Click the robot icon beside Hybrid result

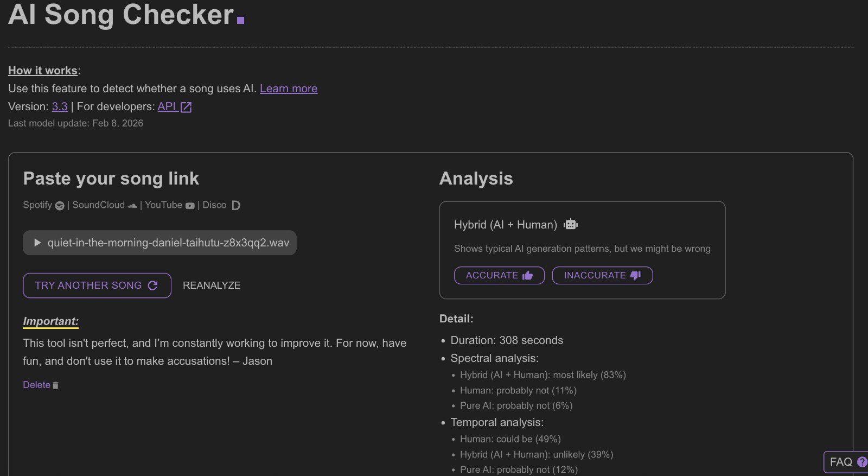[x=571, y=224]
